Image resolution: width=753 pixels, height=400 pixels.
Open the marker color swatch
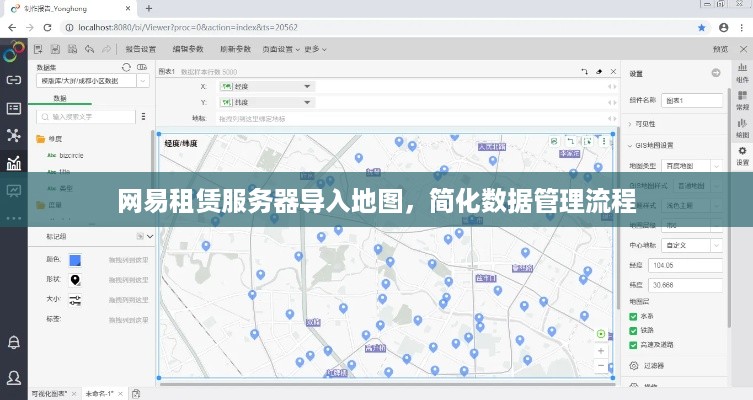[x=75, y=260]
